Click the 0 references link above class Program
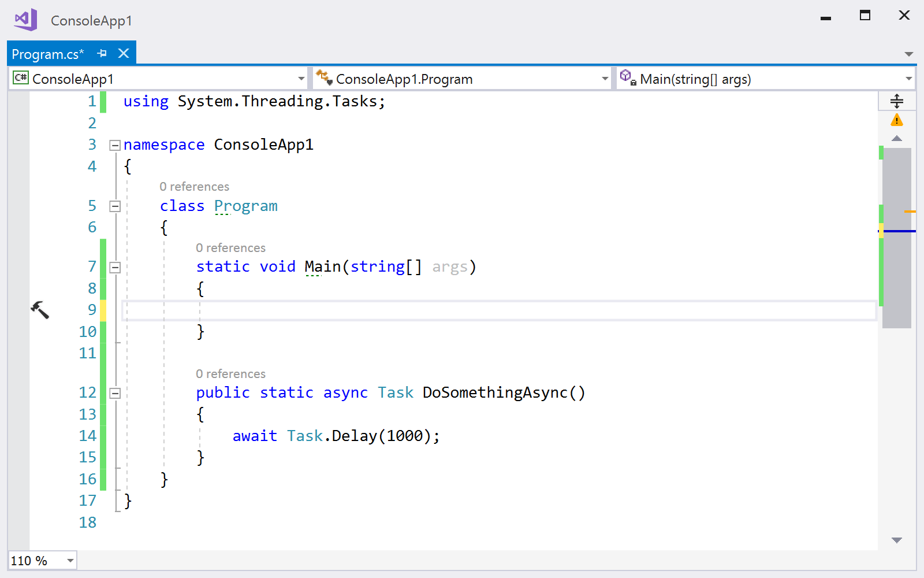 point(194,186)
